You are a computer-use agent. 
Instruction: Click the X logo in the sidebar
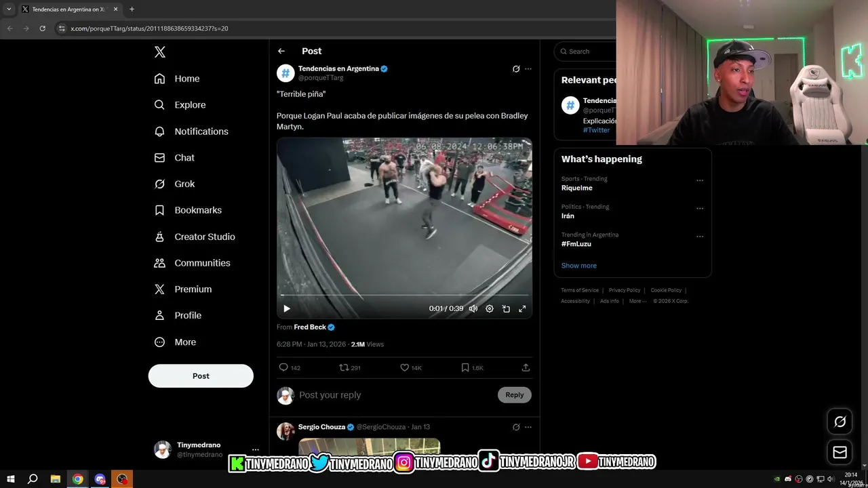tap(159, 52)
